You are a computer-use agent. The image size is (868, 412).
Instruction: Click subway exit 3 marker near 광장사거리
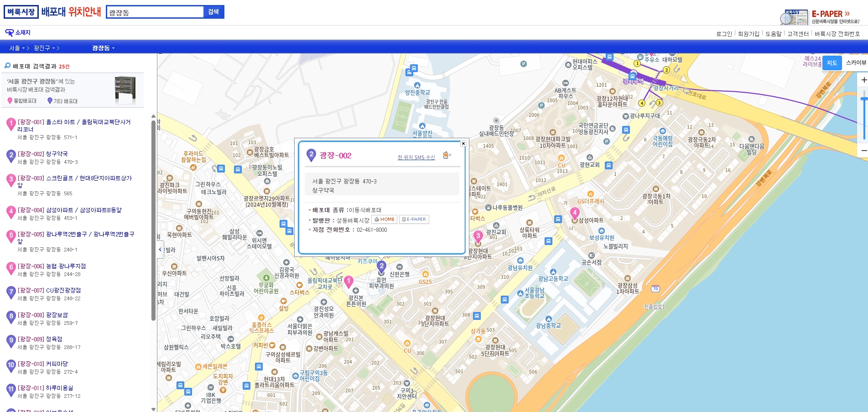point(659,103)
